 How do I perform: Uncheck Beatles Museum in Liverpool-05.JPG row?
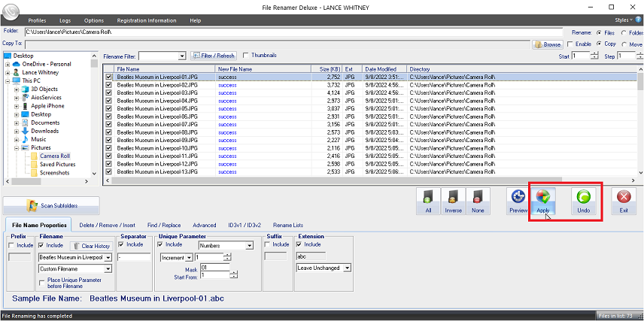[109, 109]
